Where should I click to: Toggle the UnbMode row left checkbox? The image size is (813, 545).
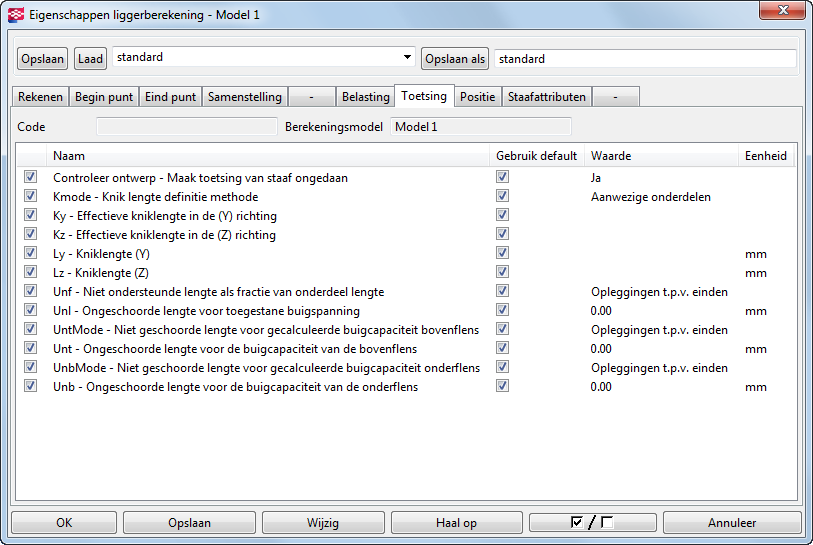(x=31, y=367)
